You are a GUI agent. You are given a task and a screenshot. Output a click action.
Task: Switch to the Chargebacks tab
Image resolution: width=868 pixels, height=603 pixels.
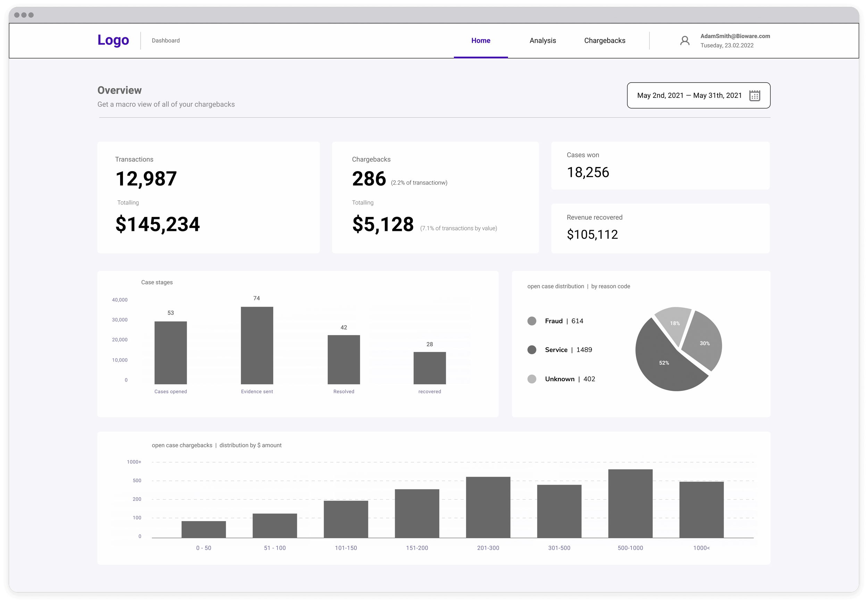point(604,40)
